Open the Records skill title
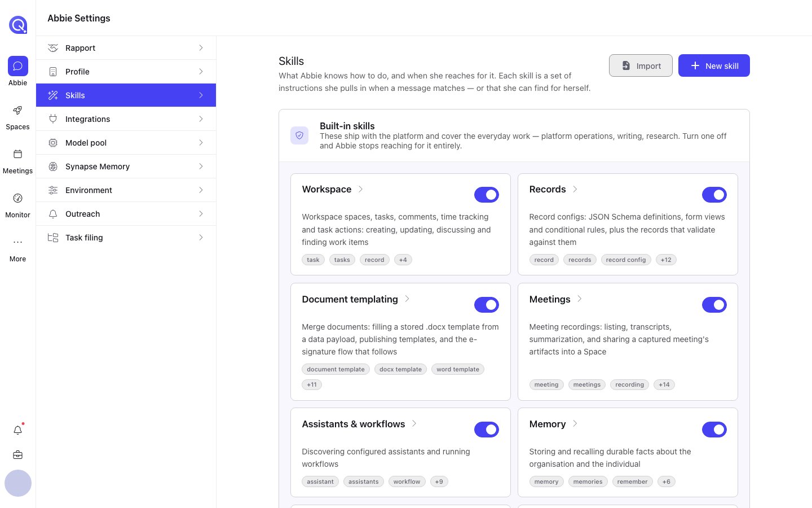 click(548, 189)
